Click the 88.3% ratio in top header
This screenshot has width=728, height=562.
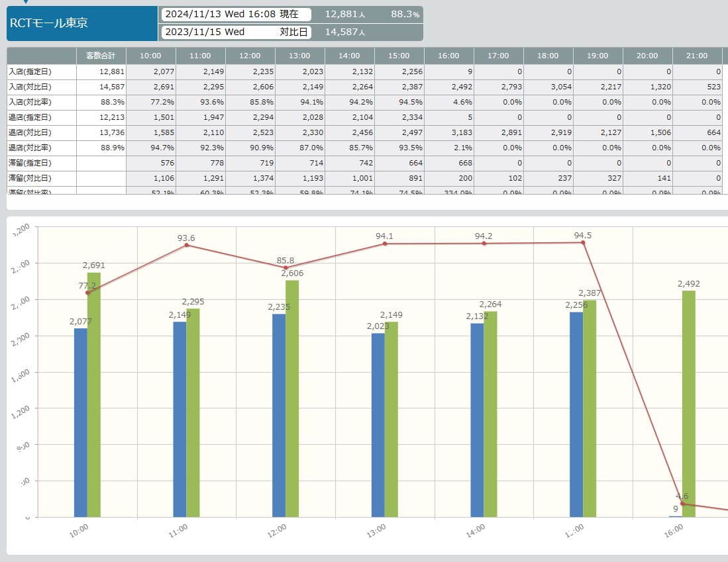click(x=405, y=15)
